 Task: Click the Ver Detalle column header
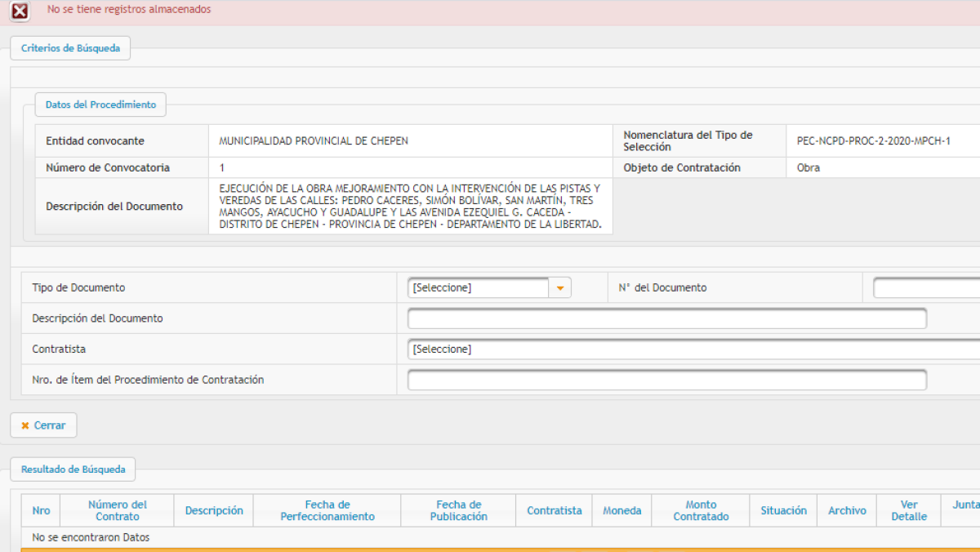tap(909, 510)
